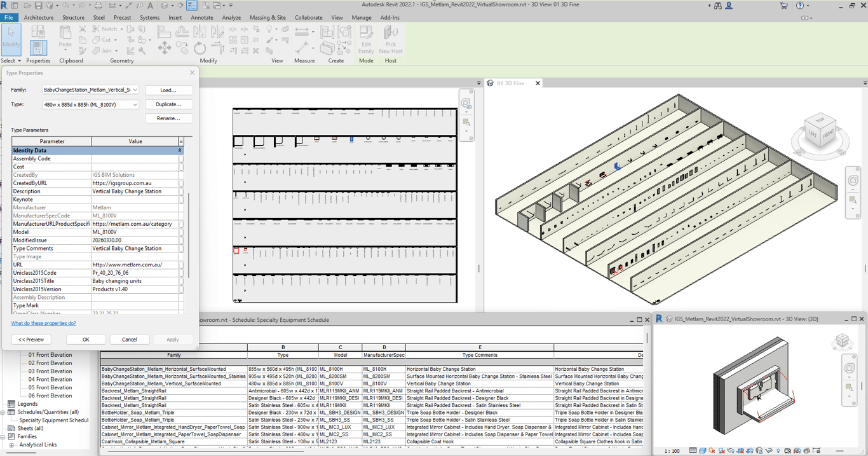
Task: Click the << Preview button
Action: coord(31,340)
